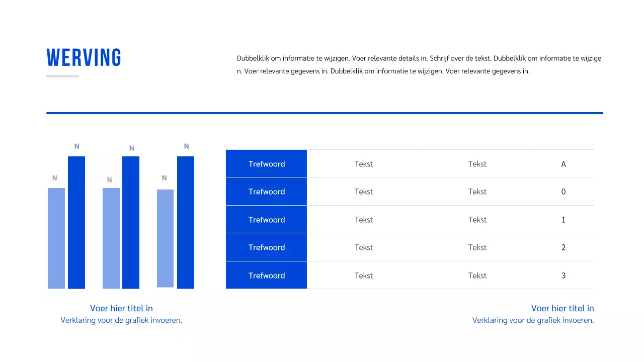Select the explanation text below the table
Viewport: 644px width, 362px height.
coord(533,320)
